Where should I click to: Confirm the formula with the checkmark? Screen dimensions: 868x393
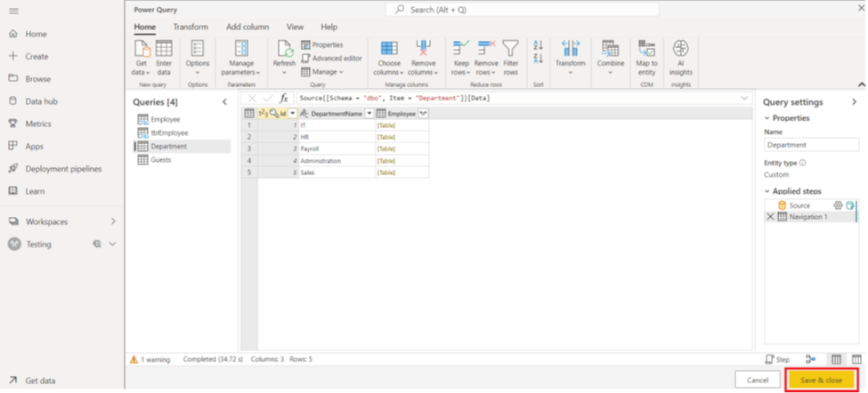pos(268,98)
